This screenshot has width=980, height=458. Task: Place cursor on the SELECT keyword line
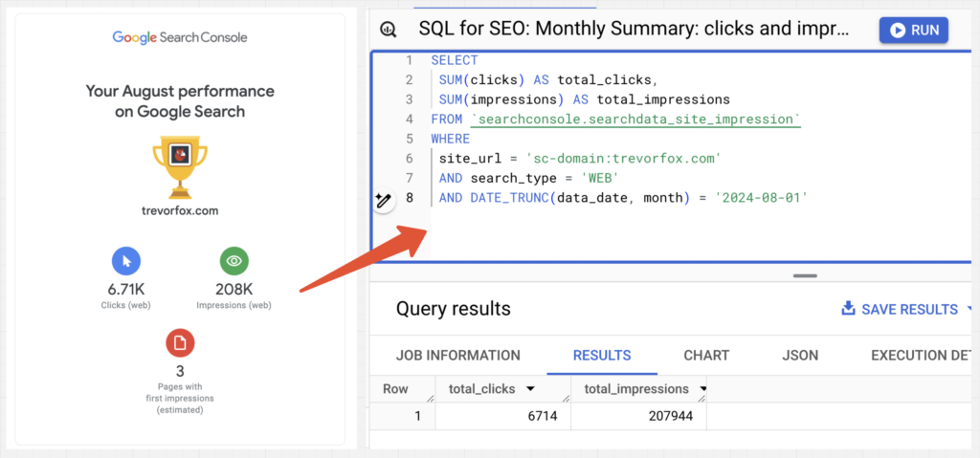click(455, 60)
